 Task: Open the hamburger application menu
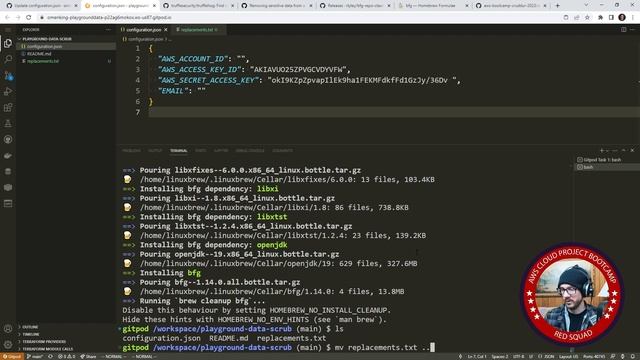pos(8,30)
